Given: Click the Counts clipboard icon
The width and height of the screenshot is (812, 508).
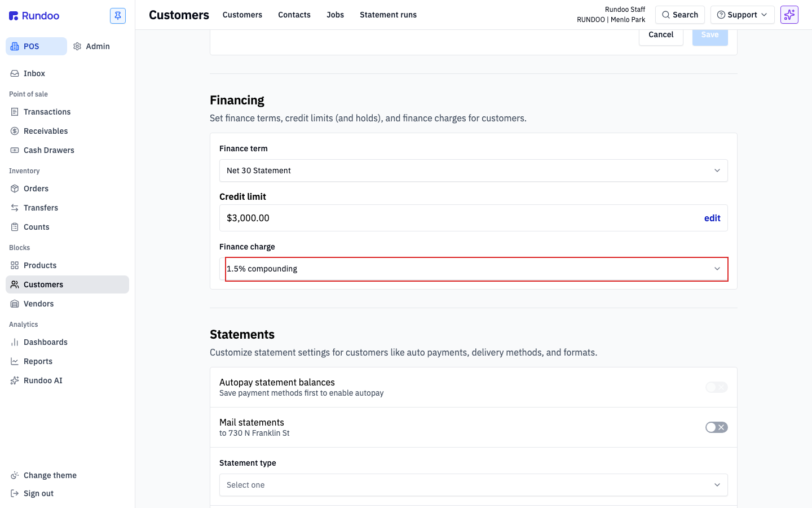Looking at the screenshot, I should click(x=15, y=227).
